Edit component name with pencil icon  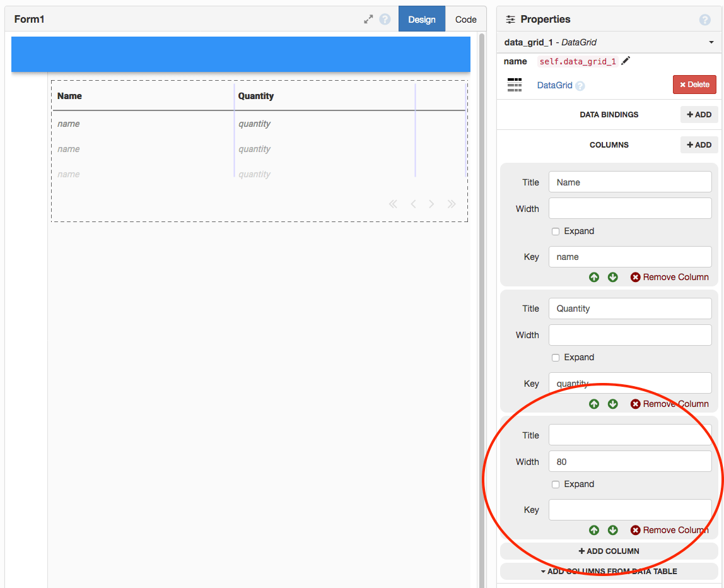pyautogui.click(x=625, y=61)
